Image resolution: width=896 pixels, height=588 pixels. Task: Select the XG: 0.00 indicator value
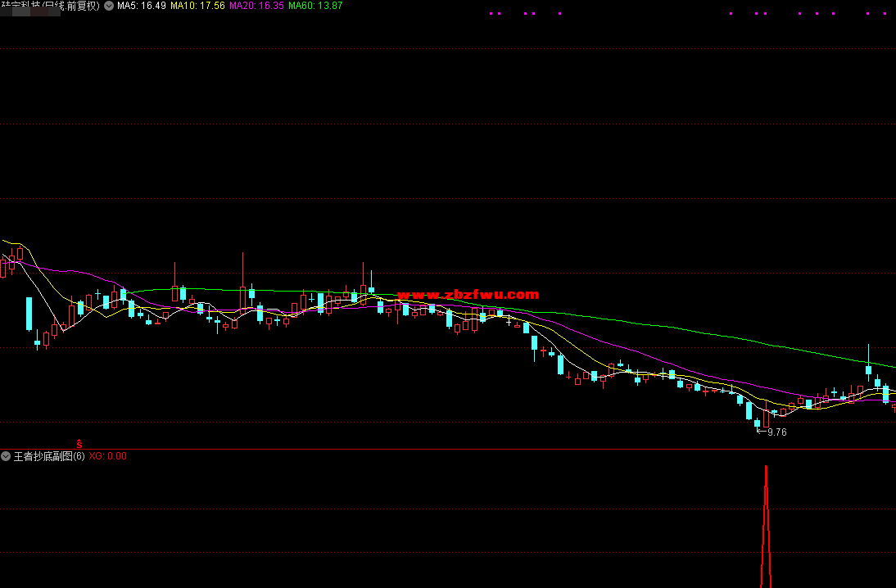point(107,456)
